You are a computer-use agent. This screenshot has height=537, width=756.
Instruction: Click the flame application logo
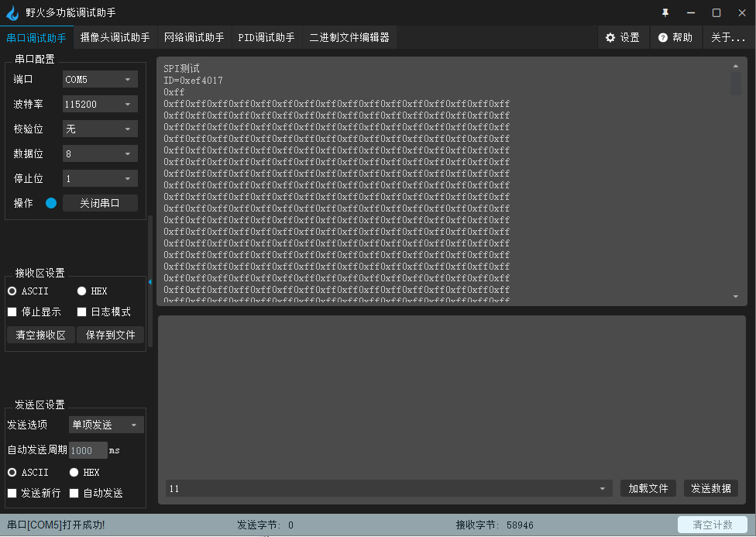click(12, 12)
